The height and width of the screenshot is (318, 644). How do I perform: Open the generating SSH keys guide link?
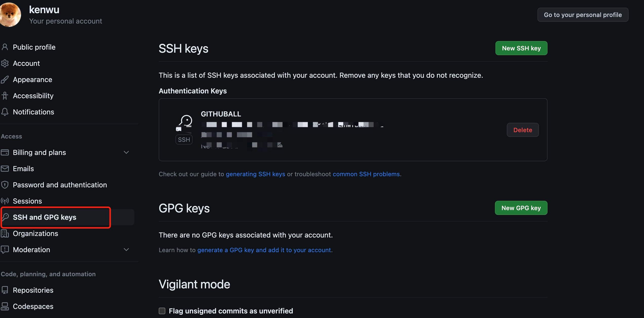click(x=255, y=174)
